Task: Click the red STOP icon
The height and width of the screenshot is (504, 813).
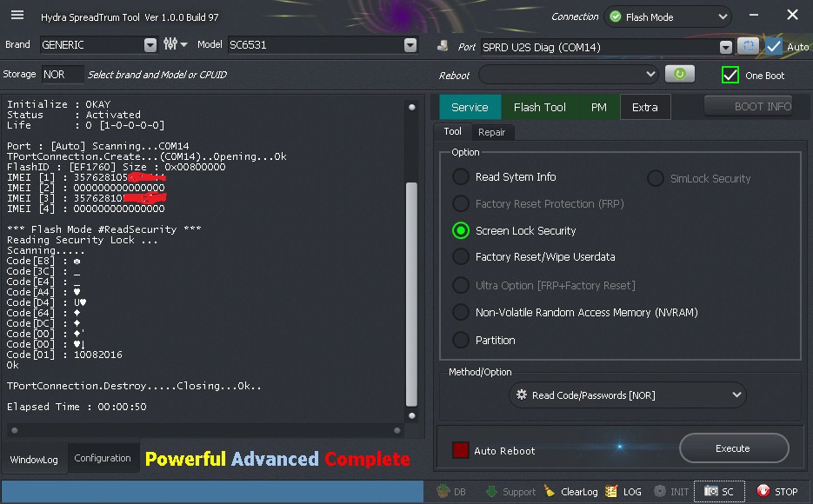Action: click(763, 491)
